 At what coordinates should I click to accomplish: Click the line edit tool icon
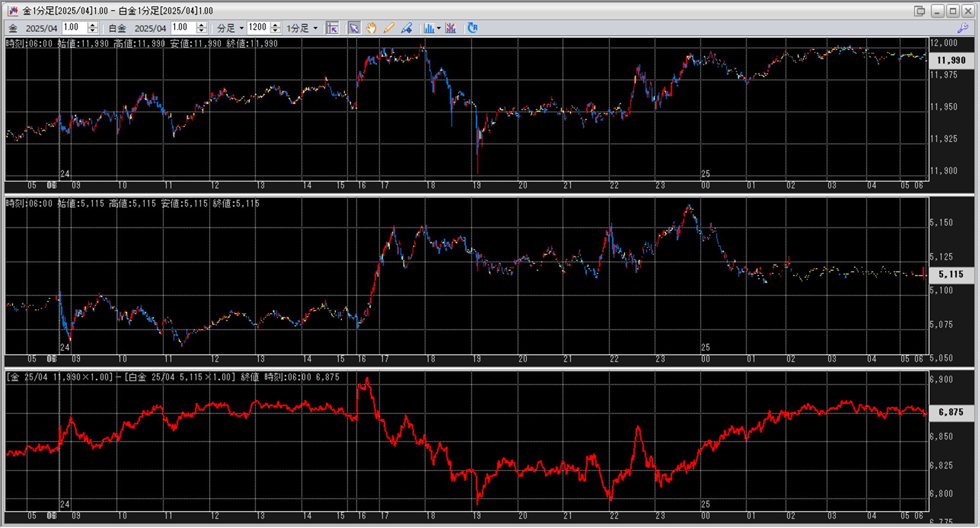click(406, 28)
